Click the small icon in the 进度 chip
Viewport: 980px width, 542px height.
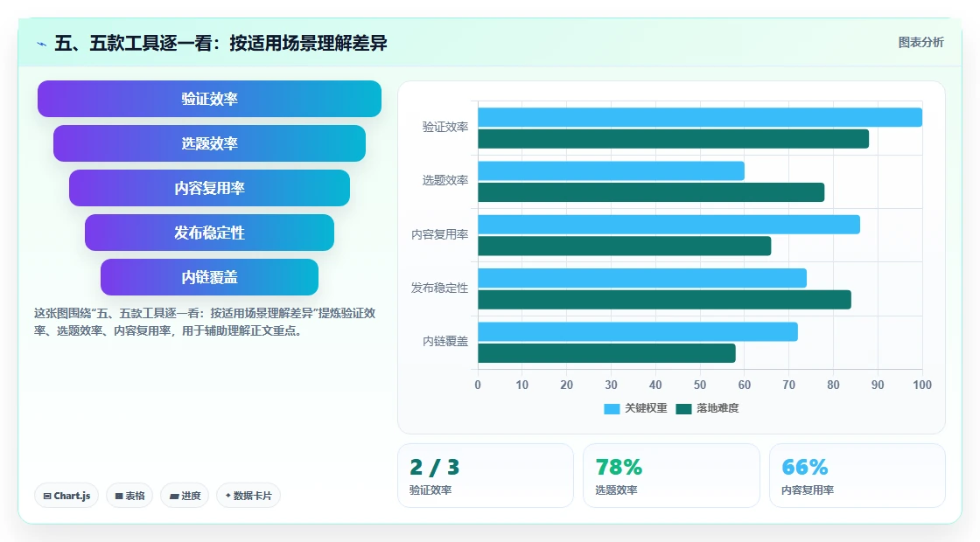[174, 497]
